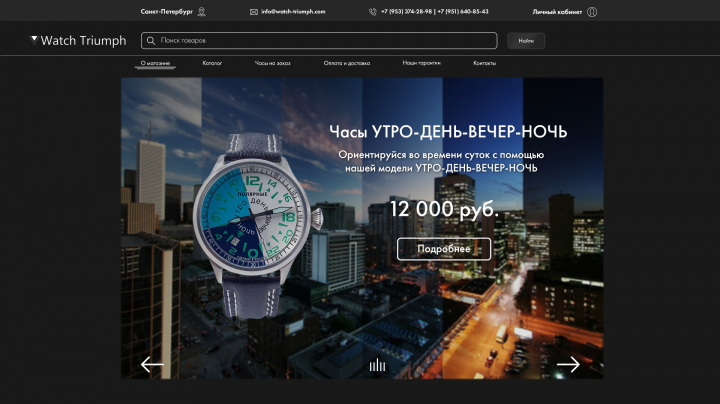Open the Каталог menu item

212,63
